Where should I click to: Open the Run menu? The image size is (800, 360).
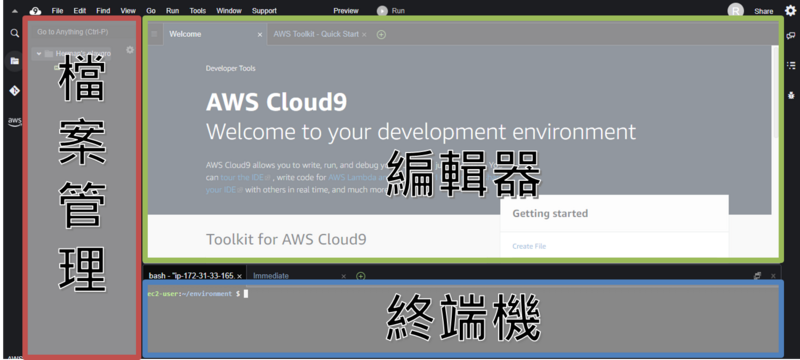pos(172,11)
